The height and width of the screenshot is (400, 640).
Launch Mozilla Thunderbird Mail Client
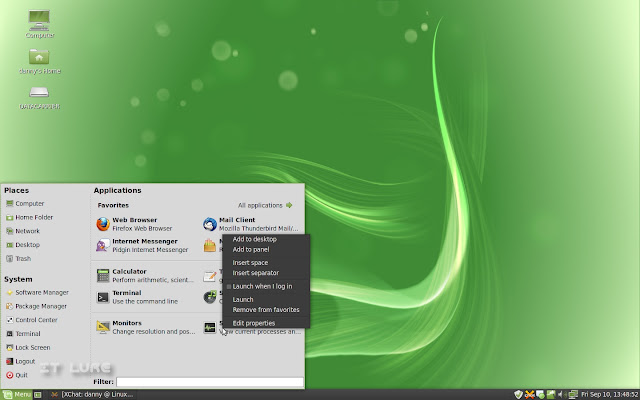click(251, 224)
